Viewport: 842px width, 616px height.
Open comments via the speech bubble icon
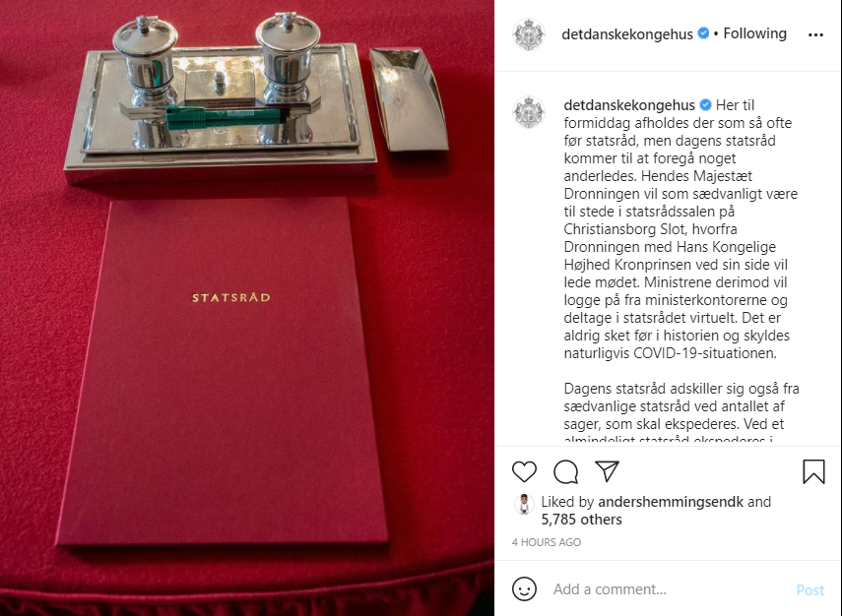point(565,471)
